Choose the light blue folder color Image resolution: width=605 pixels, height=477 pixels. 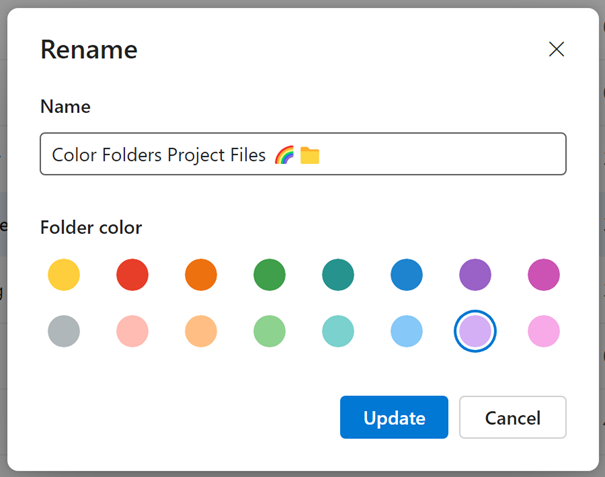406,331
